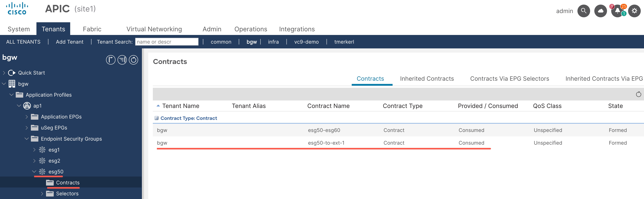Screen dimensions: 644x199
Task: Expand the esg2 node
Action: click(x=34, y=161)
